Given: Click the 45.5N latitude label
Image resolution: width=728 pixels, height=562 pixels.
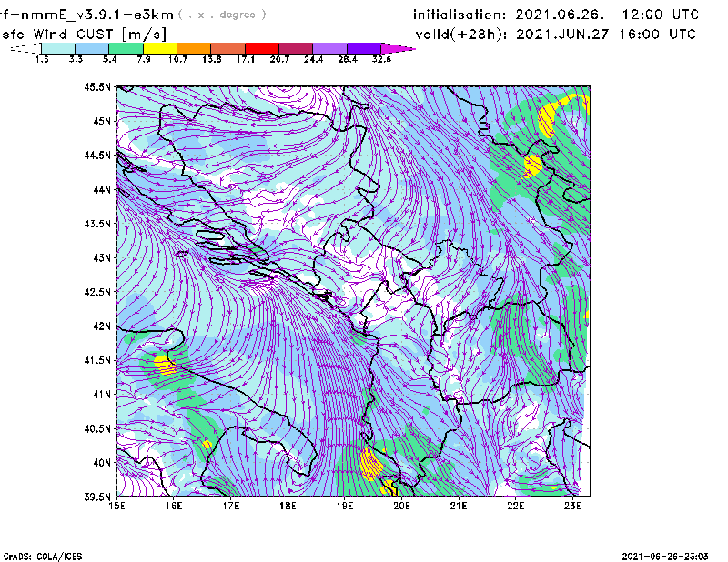Looking at the screenshot, I should coord(97,86).
